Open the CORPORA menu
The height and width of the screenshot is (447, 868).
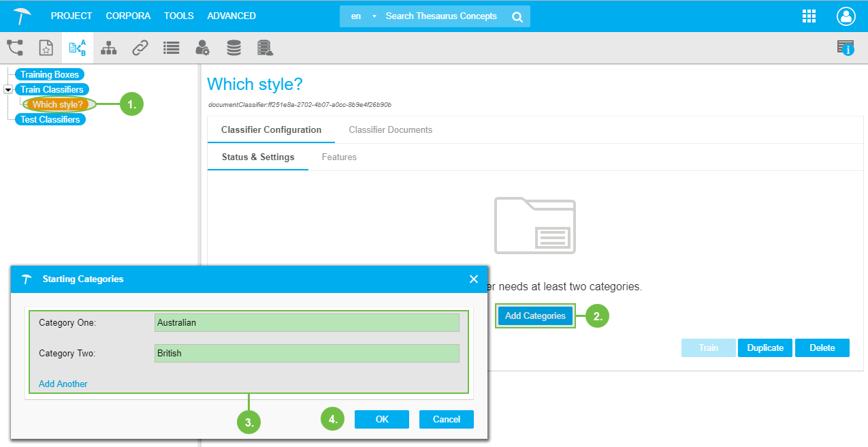point(128,16)
